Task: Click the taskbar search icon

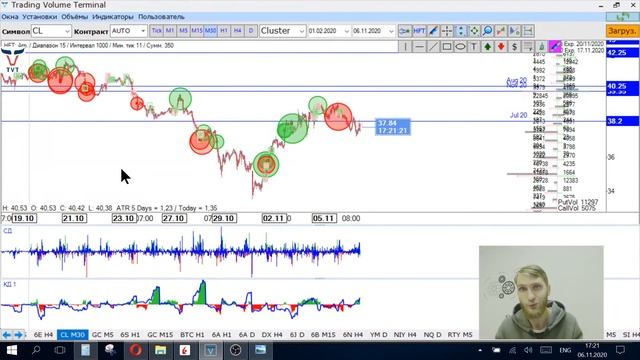Action: (36, 350)
